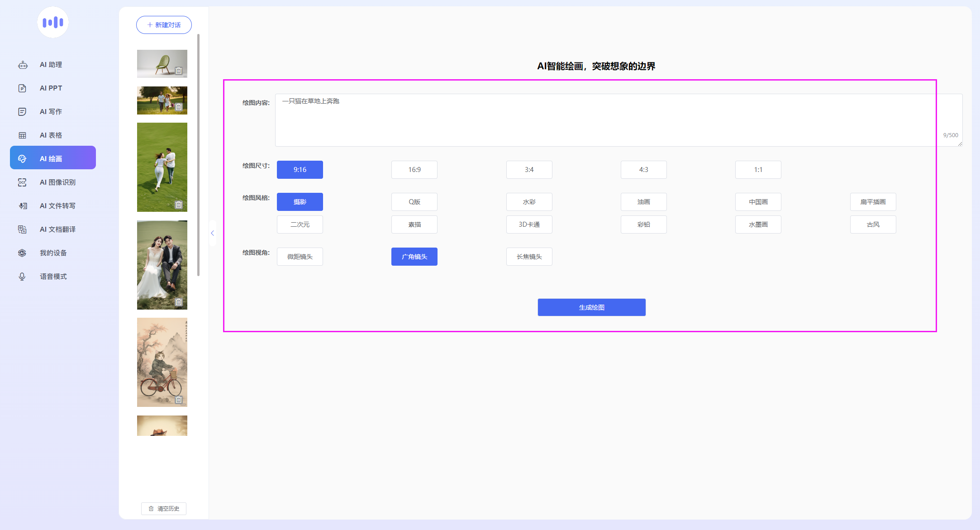Image resolution: width=980 pixels, height=530 pixels.
Task: Open the voice mode microphone icon
Action: coord(22,277)
